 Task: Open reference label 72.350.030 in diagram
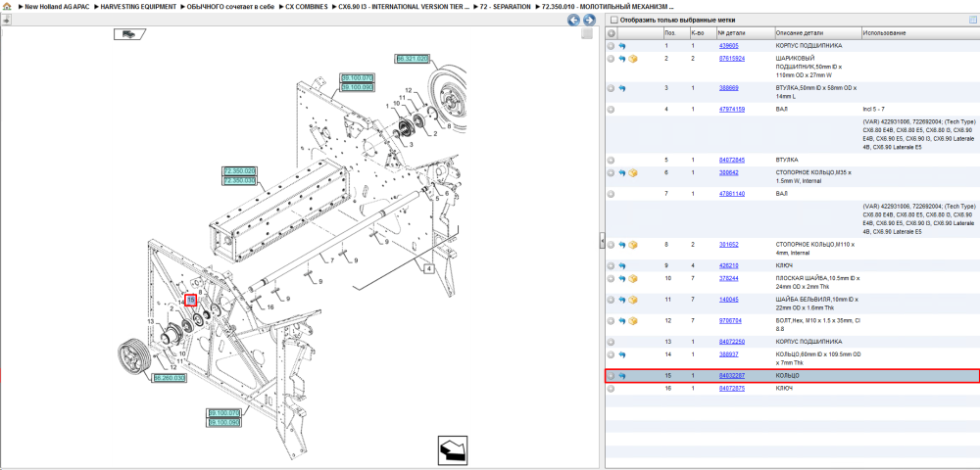(x=239, y=180)
